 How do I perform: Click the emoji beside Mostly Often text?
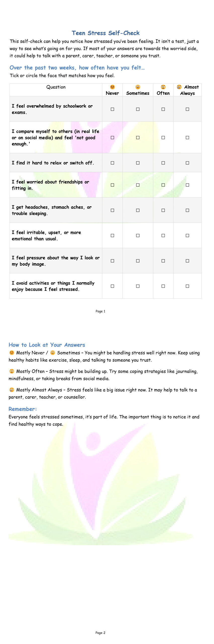(12, 371)
